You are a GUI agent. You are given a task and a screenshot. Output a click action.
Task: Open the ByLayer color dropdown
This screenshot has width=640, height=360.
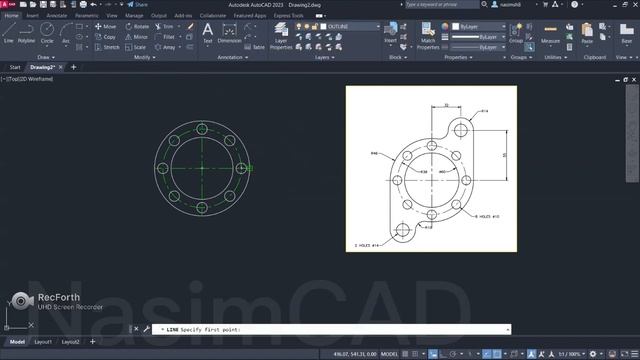[x=479, y=27]
